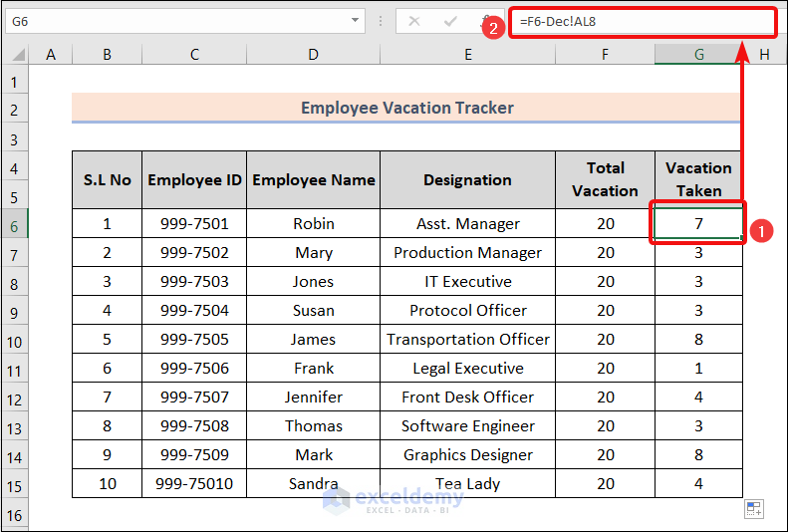The height and width of the screenshot is (532, 788).
Task: Select row 15 header
Action: (x=15, y=485)
